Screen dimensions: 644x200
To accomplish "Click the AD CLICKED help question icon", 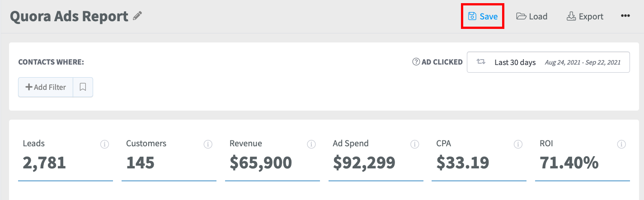I will pyautogui.click(x=416, y=62).
